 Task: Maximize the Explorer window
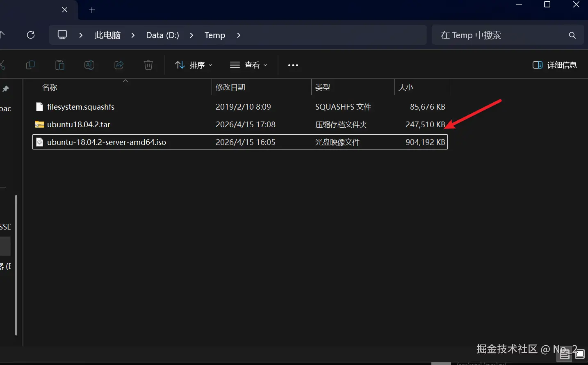coord(547,5)
